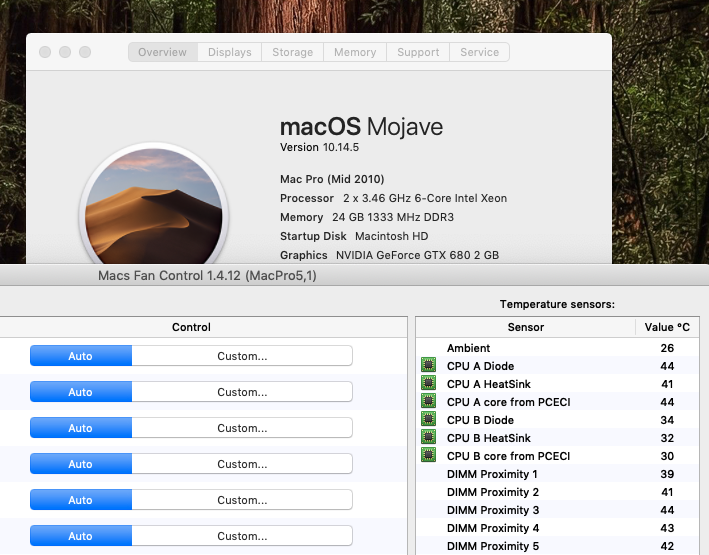This screenshot has height=555, width=709.
Task: Click the Value °C column header
Action: (667, 327)
